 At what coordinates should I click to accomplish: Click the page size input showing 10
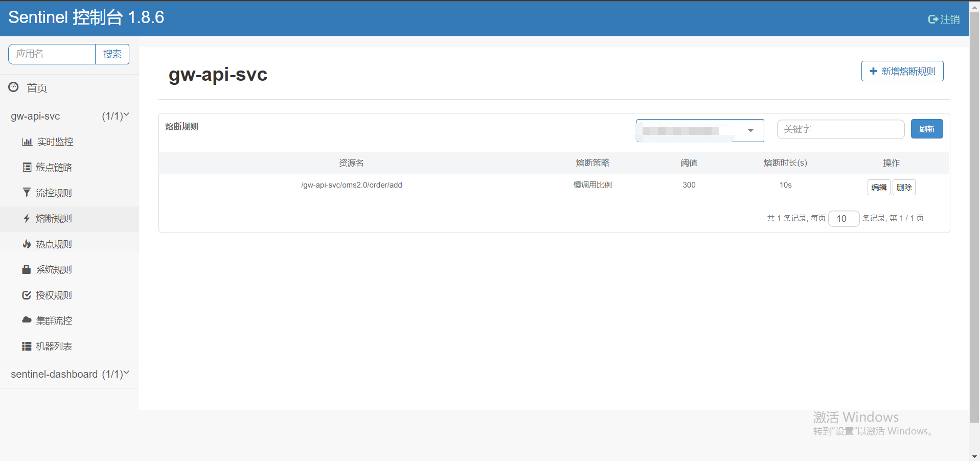point(843,218)
